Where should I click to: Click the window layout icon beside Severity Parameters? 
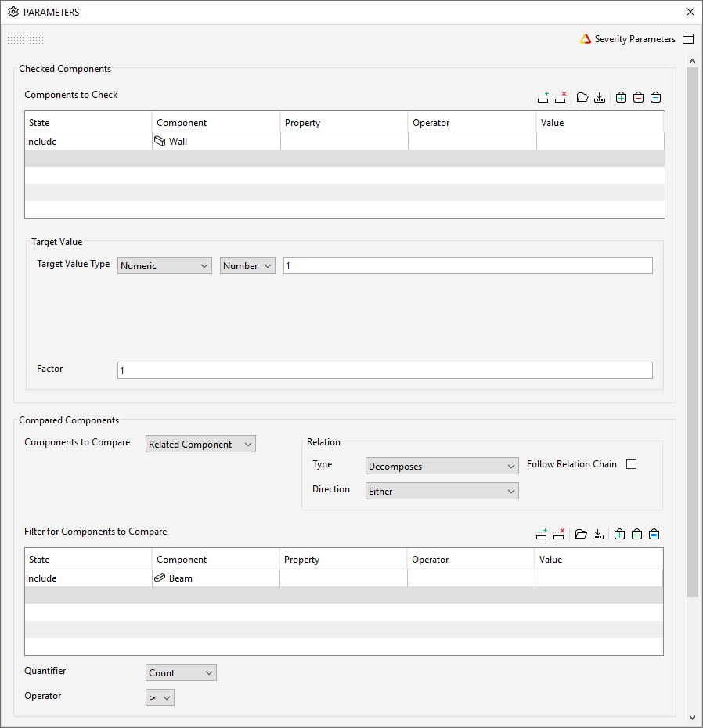(688, 39)
